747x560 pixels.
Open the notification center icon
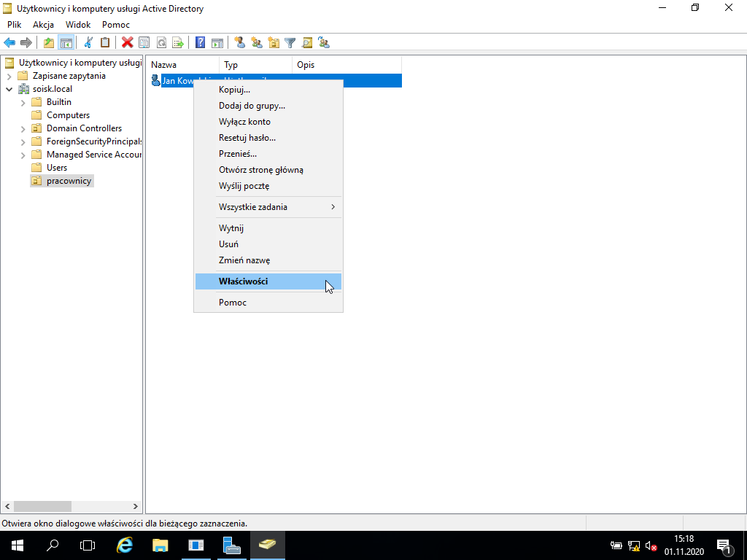pos(724,545)
